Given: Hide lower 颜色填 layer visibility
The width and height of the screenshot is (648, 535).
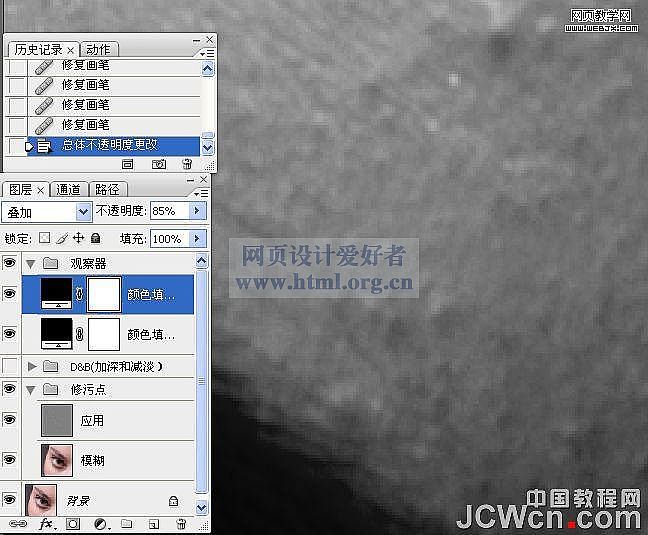Looking at the screenshot, I should coord(10,333).
